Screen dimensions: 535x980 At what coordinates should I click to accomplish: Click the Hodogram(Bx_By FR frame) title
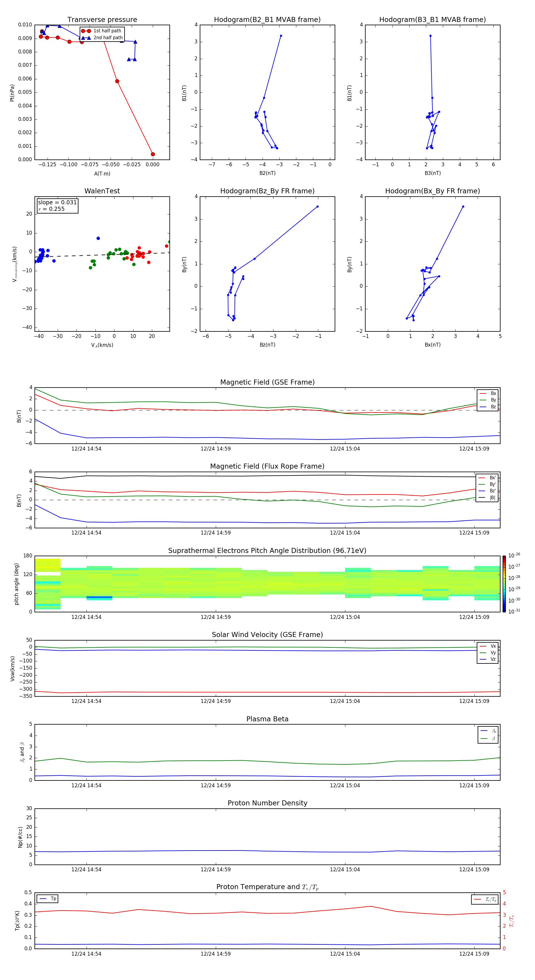[x=432, y=191]
